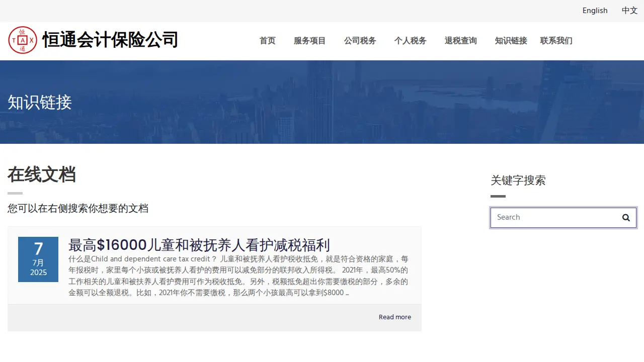Image resolution: width=644 pixels, height=362 pixels.
Task: Click the text 您可以在右侧搜索你想要的文档
Action: 78,209
